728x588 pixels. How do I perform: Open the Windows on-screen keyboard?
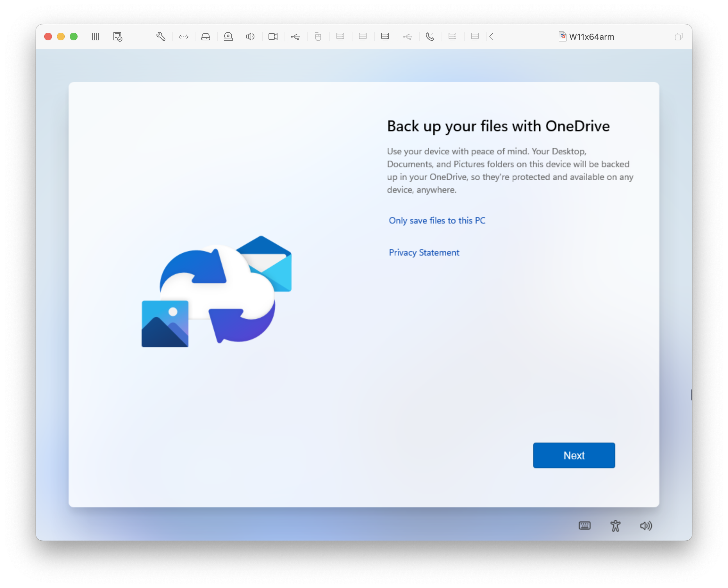point(585,526)
